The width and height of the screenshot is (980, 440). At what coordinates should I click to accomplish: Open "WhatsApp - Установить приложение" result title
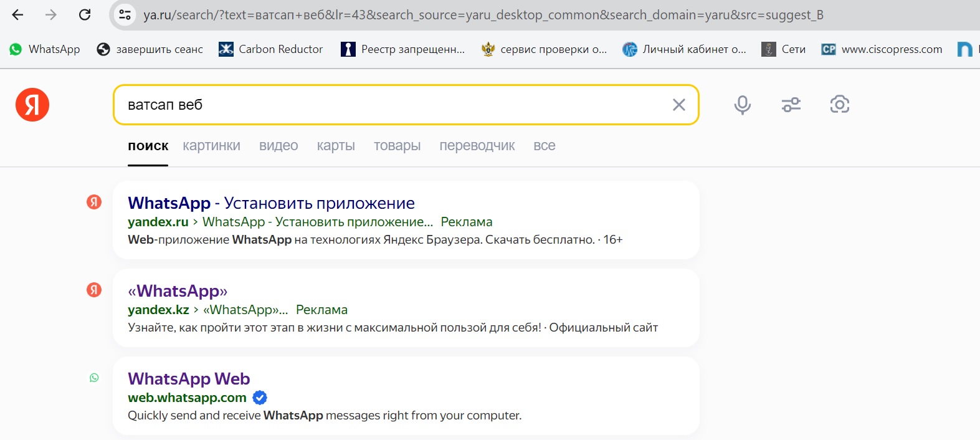(271, 203)
